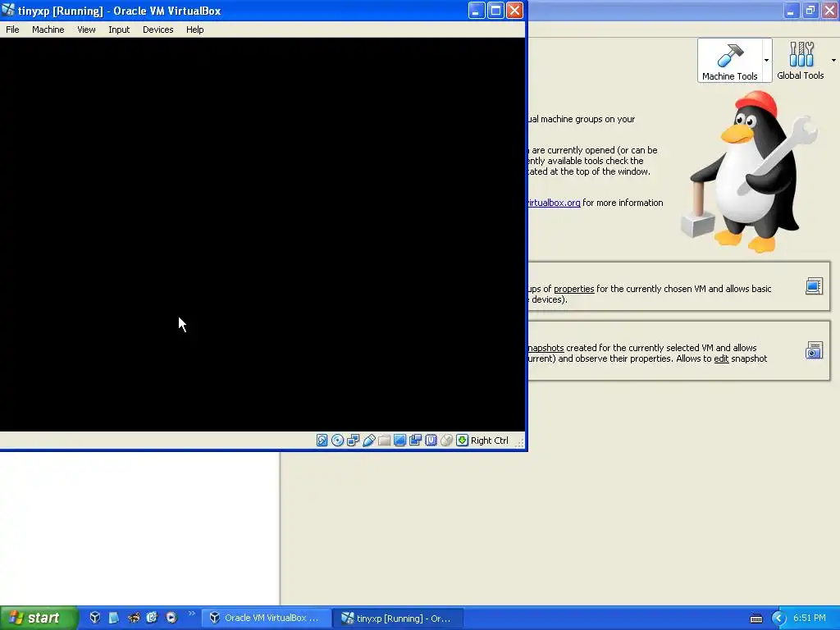This screenshot has height=630, width=840.
Task: Click the green keyboard capture arrow icon
Action: (462, 441)
